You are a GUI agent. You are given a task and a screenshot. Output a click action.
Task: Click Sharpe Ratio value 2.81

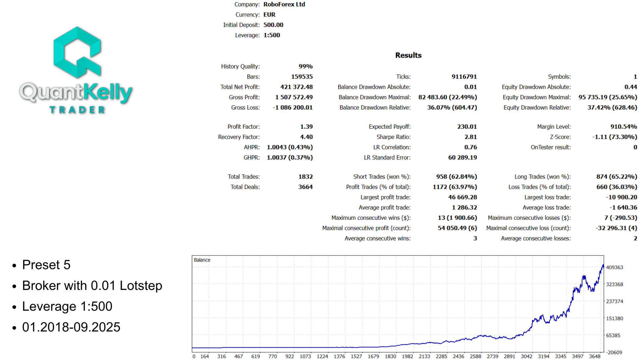coord(471,137)
